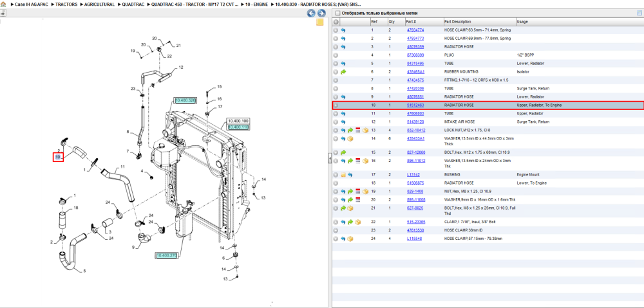This screenshot has height=308, width=644.
Task: Open diagram reference 10.400.110
Action: (x=238, y=127)
